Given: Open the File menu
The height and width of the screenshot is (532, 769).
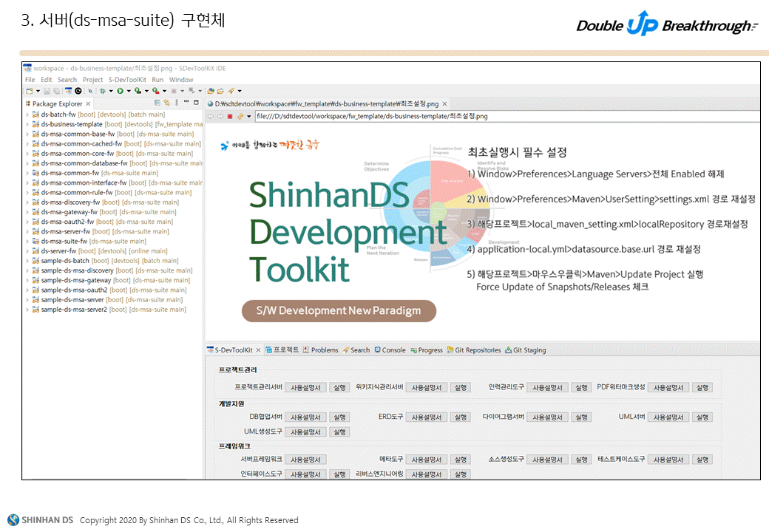Looking at the screenshot, I should pyautogui.click(x=30, y=80).
